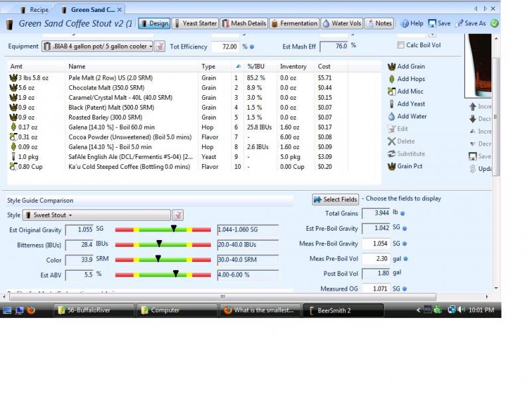The width and height of the screenshot is (532, 399).
Task: Click the Grain Pct link
Action: [x=410, y=166]
